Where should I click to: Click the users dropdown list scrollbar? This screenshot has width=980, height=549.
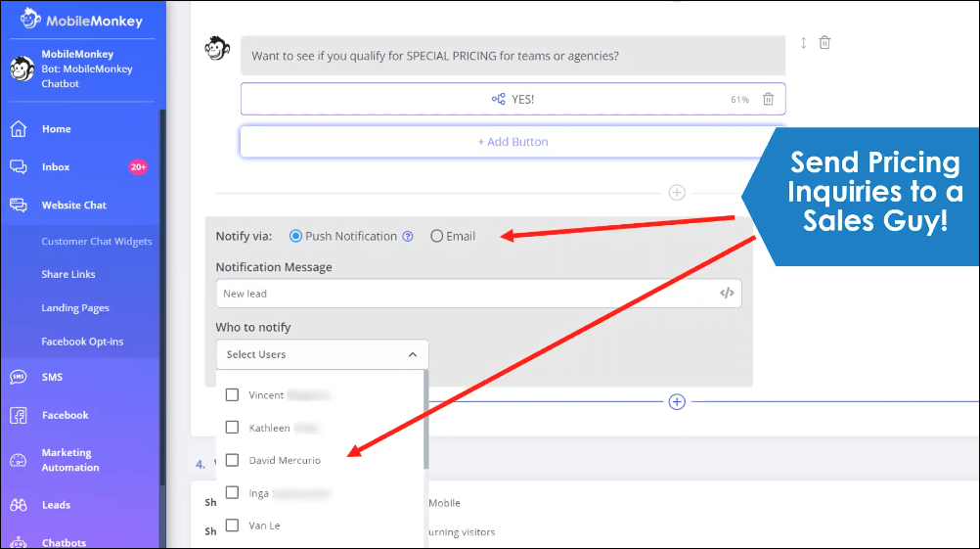point(426,419)
